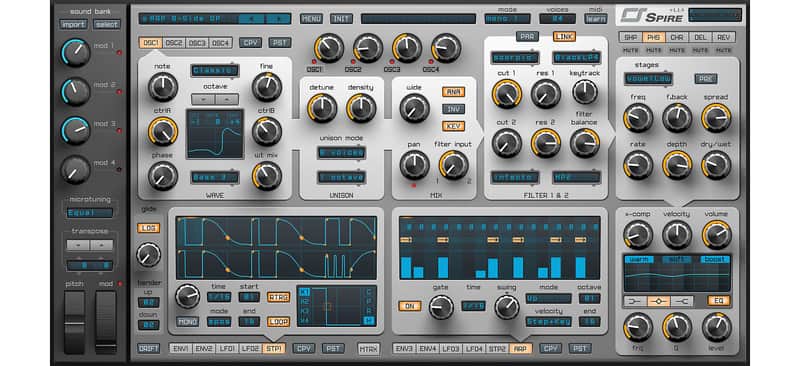Click the unison detune knob
This screenshot has width=800, height=366.
click(322, 108)
